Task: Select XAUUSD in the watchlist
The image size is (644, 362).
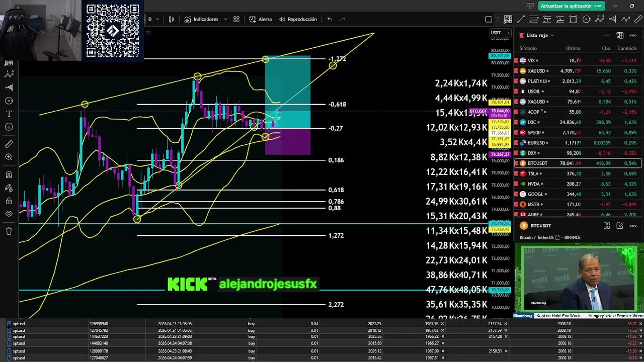Action: 578,71
